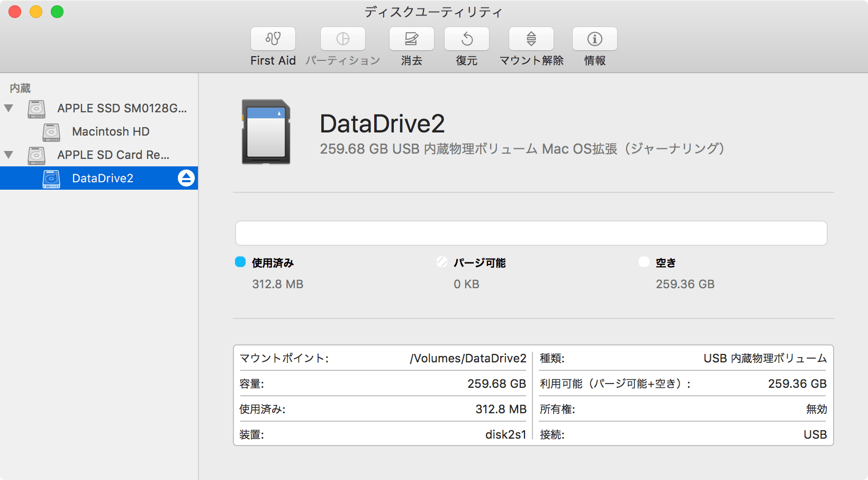Click the 259.68 GB capacity value in table
This screenshot has width=868, height=480.
(x=497, y=384)
